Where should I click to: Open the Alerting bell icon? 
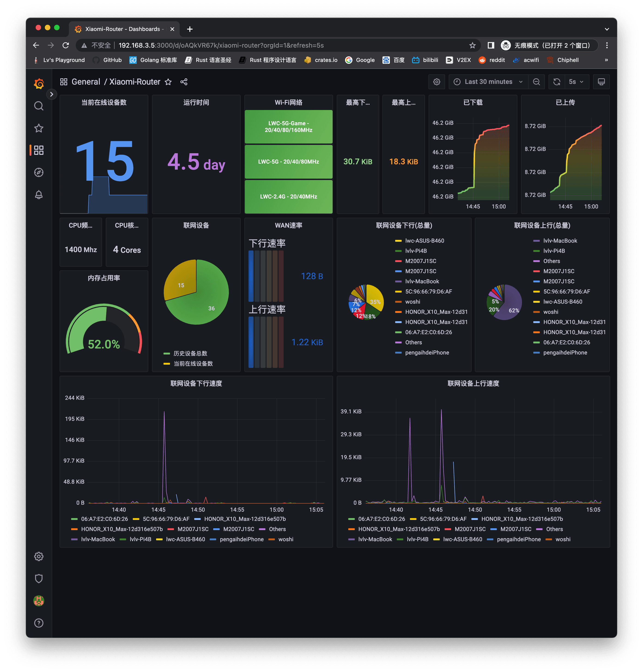[39, 195]
